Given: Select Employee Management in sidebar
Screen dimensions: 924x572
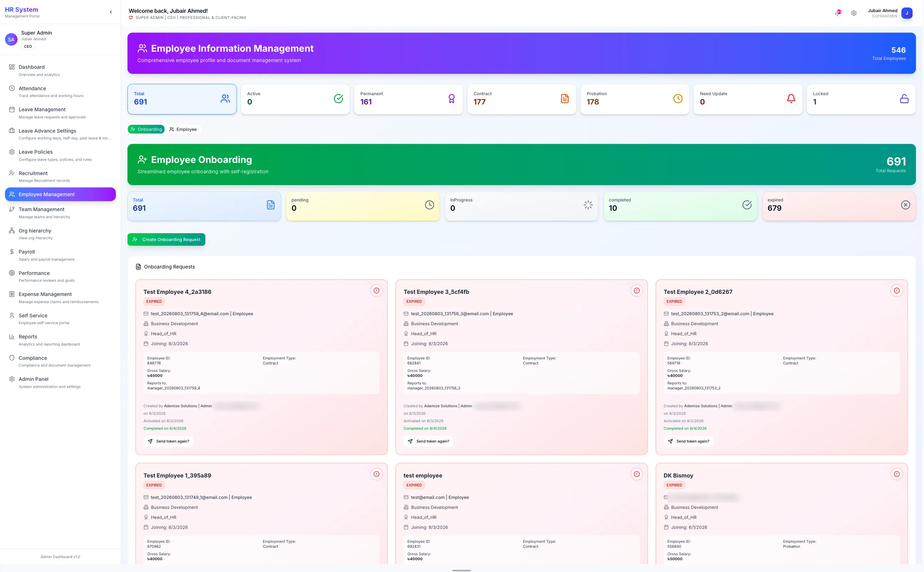Looking at the screenshot, I should 61,194.
